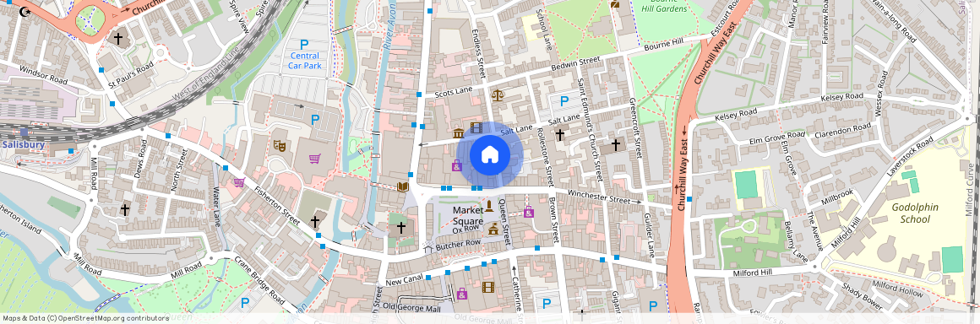
Task: Click the shop icon near Old George Mall
Action: point(462,293)
